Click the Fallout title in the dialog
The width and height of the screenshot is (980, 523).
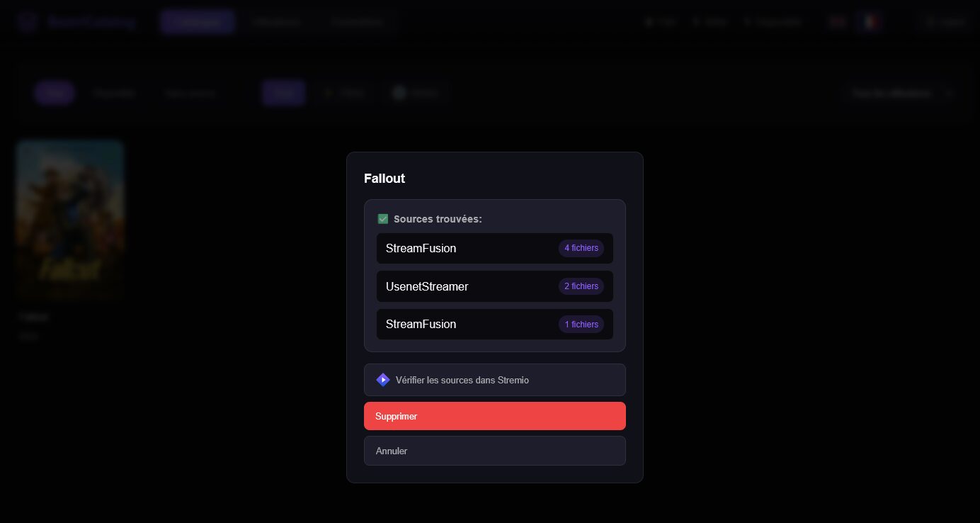384,179
